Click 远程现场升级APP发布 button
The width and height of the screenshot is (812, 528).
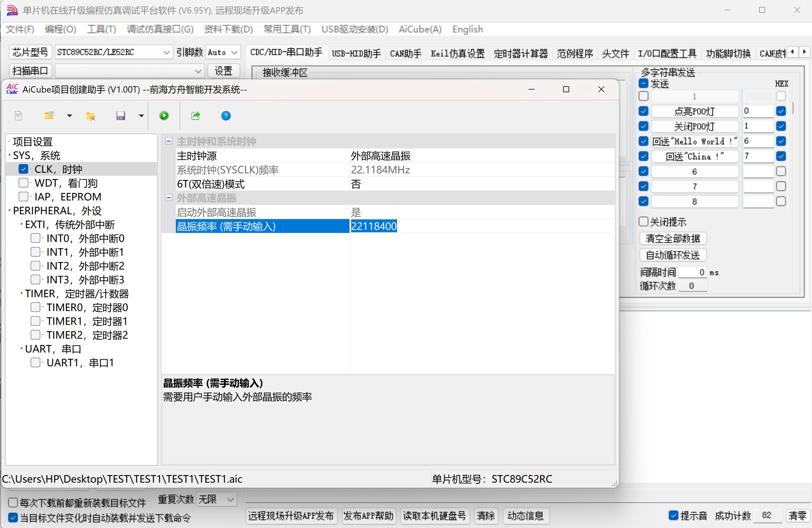click(291, 516)
